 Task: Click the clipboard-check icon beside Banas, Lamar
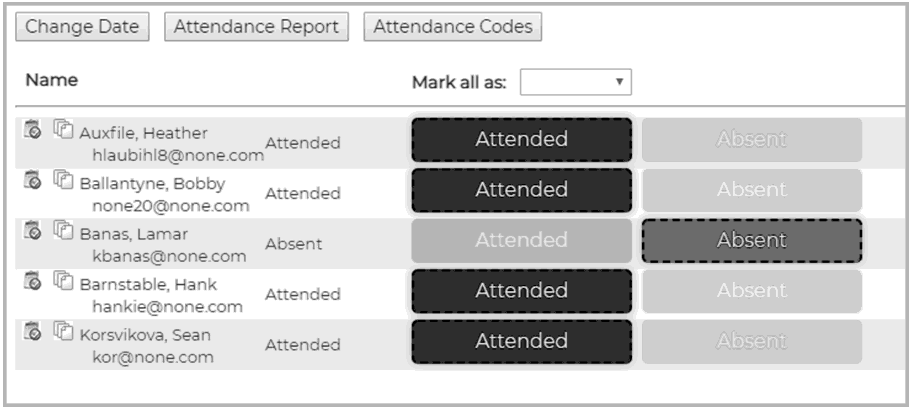point(32,229)
